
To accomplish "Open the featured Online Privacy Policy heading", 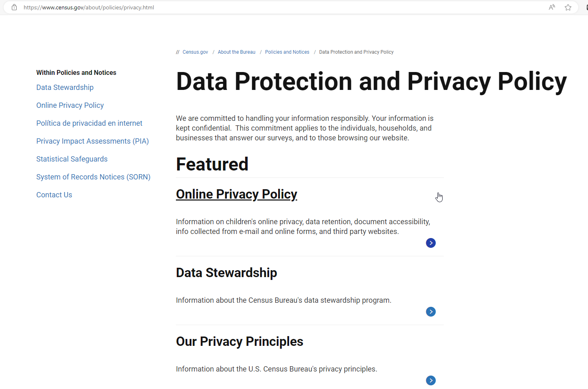I will click(237, 194).
